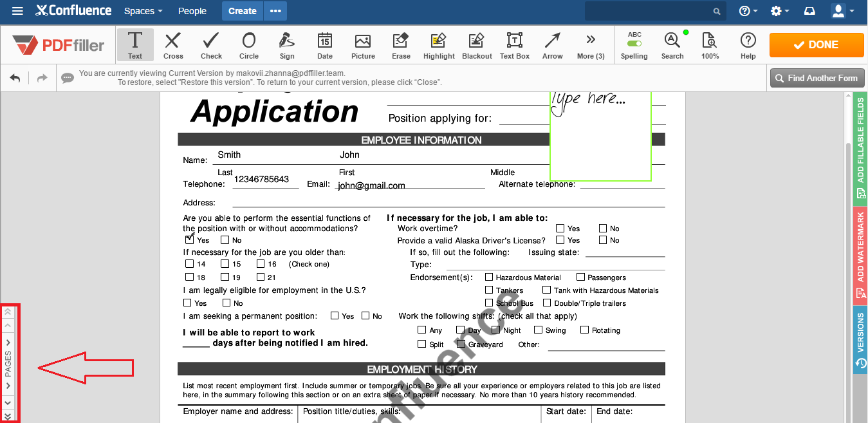Redo the last action
Viewport: 868px width, 423px height.
tap(42, 78)
